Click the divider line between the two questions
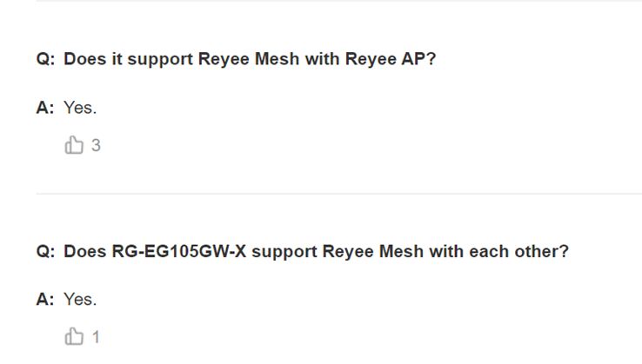The image size is (642, 364). coord(339,194)
